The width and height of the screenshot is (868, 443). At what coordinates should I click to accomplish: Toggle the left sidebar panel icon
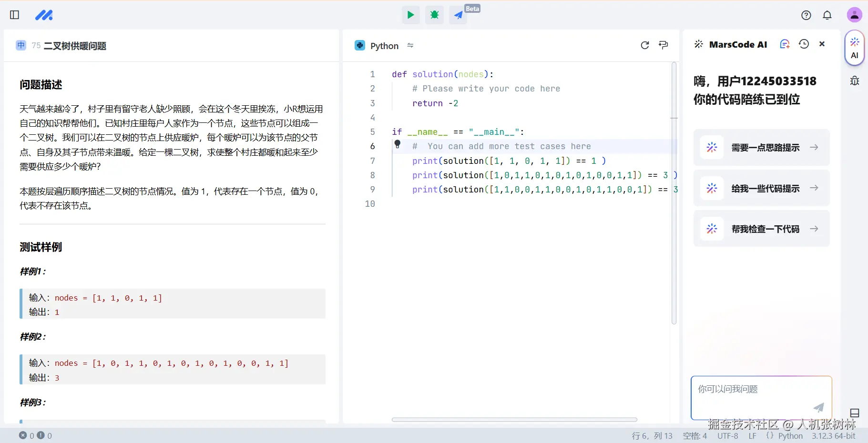(15, 15)
